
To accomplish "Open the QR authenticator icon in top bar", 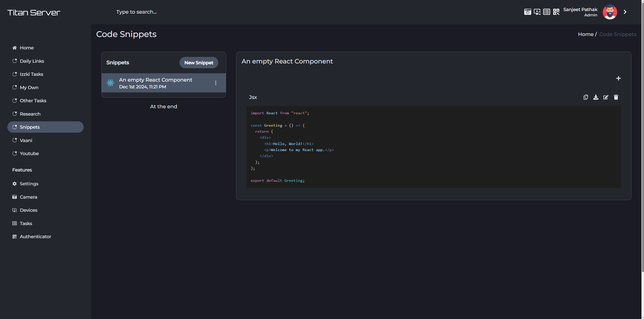I will pyautogui.click(x=557, y=12).
